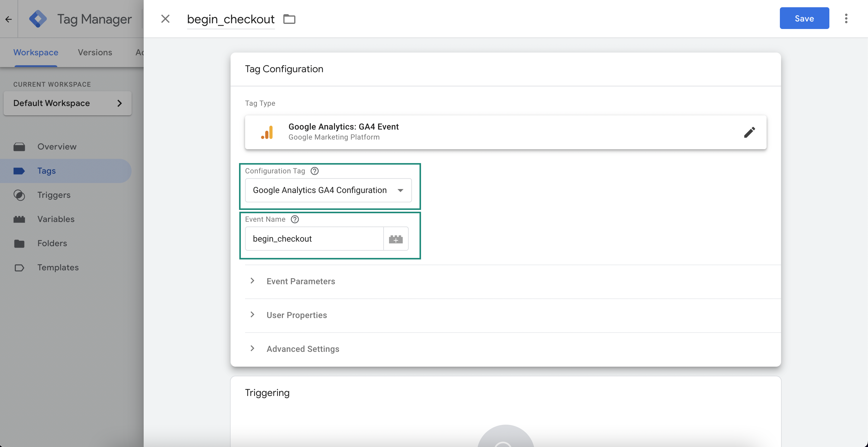Image resolution: width=868 pixels, height=447 pixels.
Task: Insert a variable into Event Name
Action: point(396,239)
